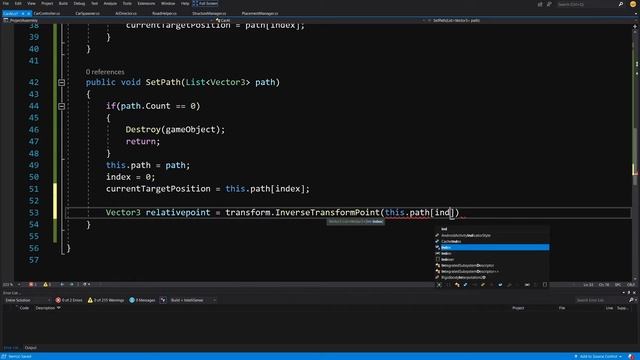Toggle the Messages filter in Error List
The height and width of the screenshot is (360, 640).
[142, 300]
